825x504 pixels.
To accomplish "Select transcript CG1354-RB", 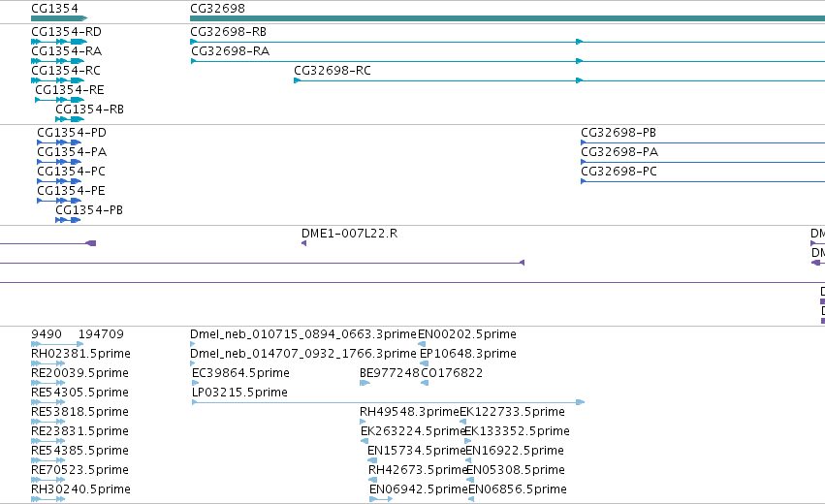I will point(89,110).
